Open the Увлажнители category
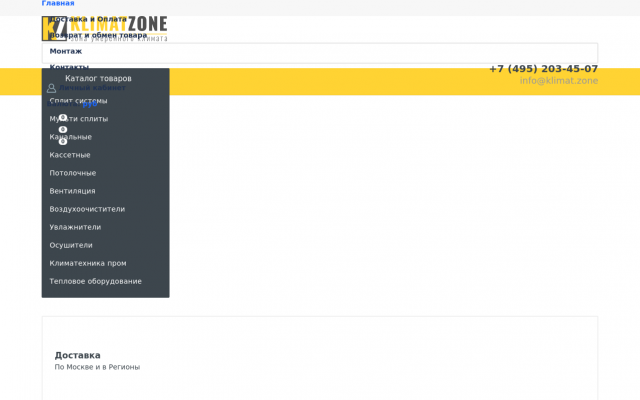Image resolution: width=640 pixels, height=400 pixels. (75, 227)
